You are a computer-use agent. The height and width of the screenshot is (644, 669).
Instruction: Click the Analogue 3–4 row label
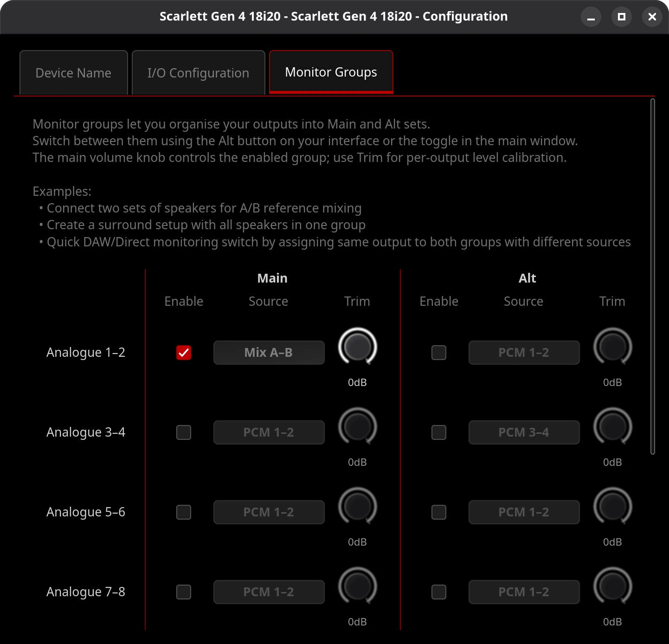click(86, 432)
